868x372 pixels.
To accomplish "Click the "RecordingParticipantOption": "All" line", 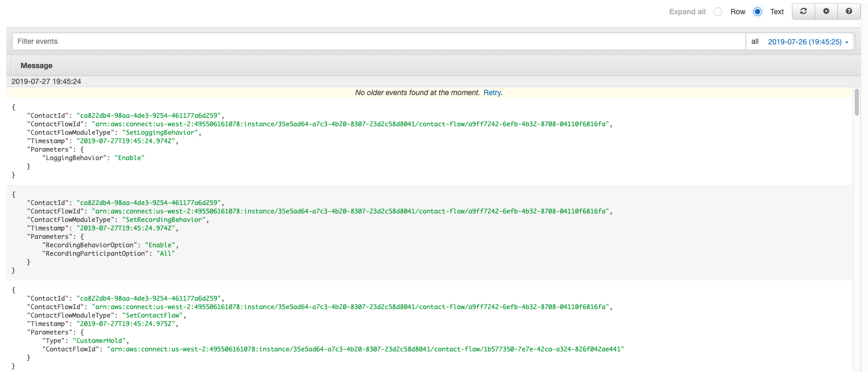I will tap(108, 254).
